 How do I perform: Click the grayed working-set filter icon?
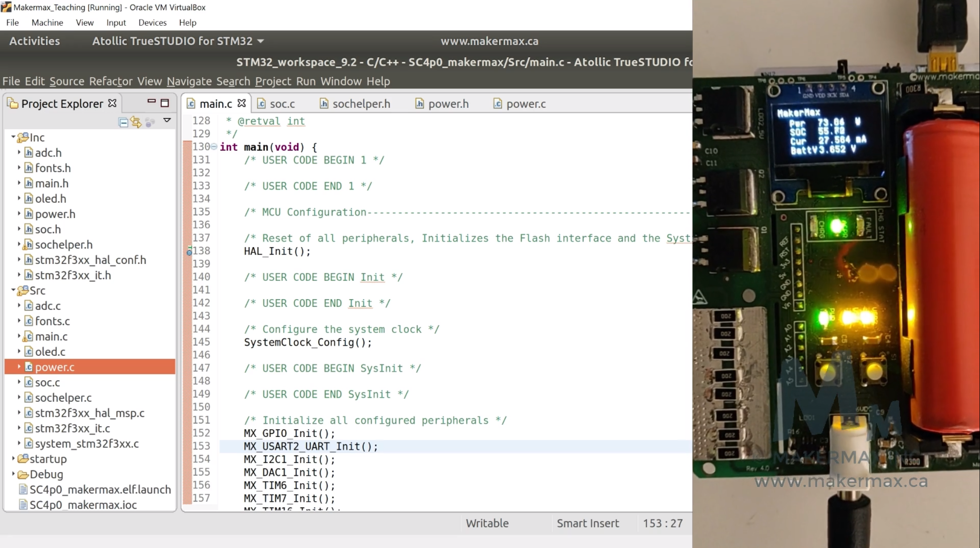pyautogui.click(x=150, y=122)
